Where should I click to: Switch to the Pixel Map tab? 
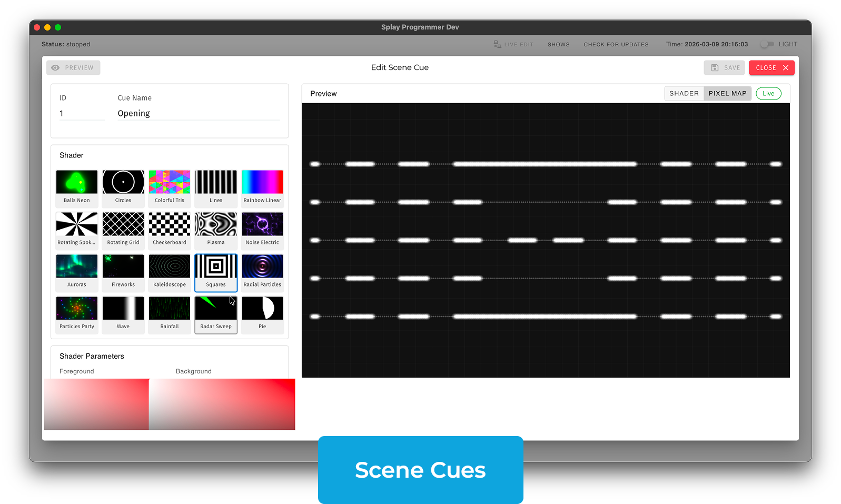[727, 94]
